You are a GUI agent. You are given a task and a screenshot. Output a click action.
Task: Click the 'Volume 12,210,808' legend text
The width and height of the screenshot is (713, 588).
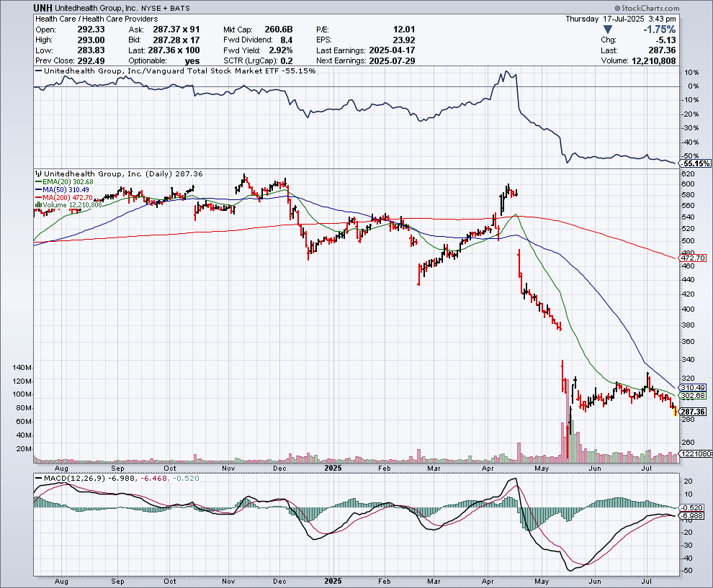72,205
